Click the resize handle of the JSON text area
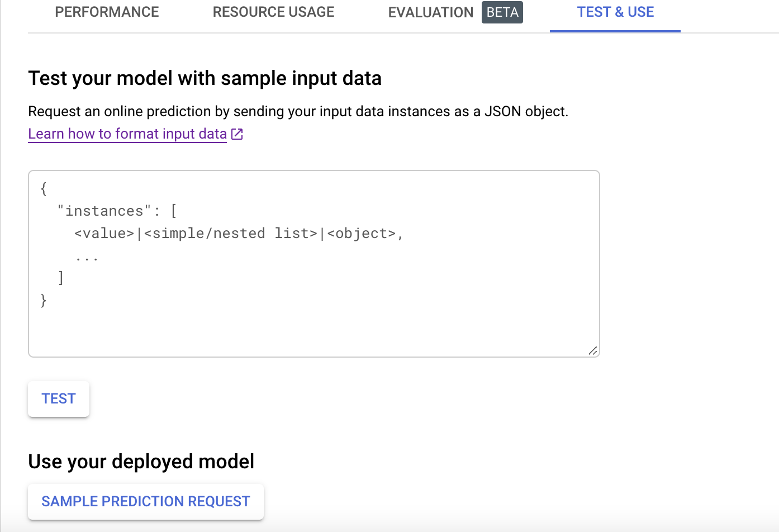Image resolution: width=779 pixels, height=532 pixels. 593,350
